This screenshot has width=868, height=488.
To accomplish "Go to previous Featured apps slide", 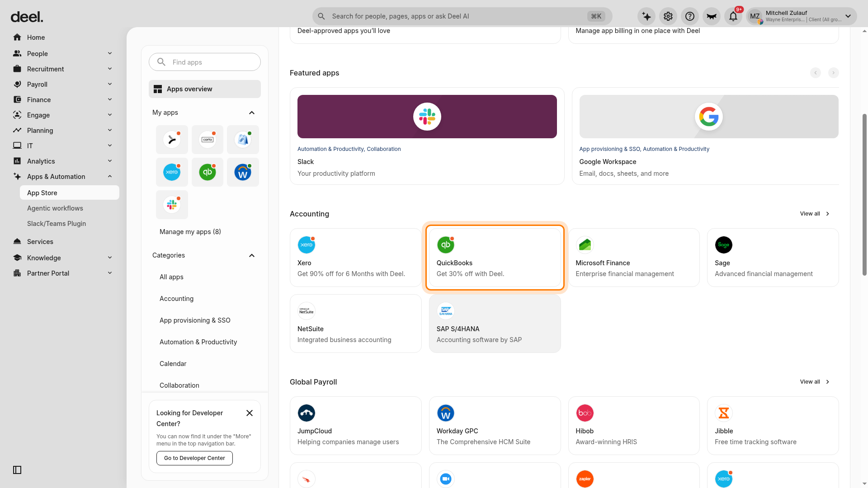I will click(816, 73).
